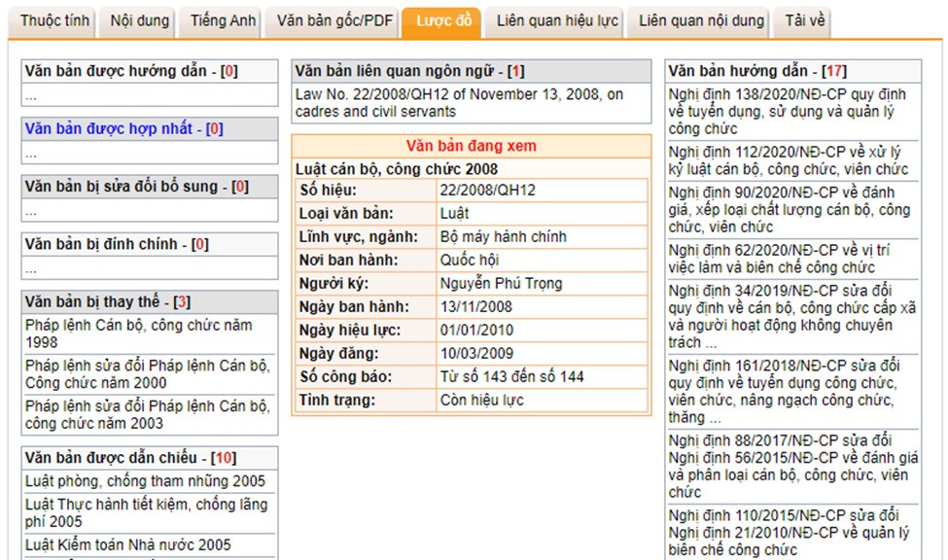Screen dimensions: 948x560
Task: Switch to Liên quan nội dung tab
Action: pyautogui.click(x=702, y=20)
